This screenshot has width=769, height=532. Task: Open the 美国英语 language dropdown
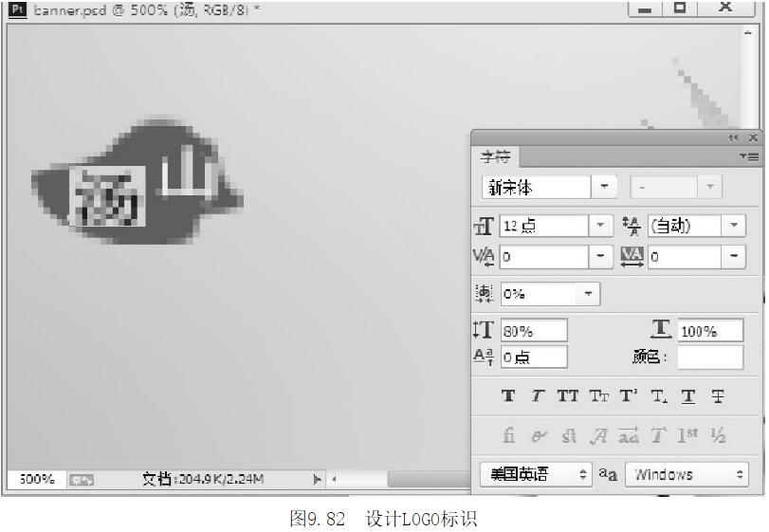(x=536, y=474)
